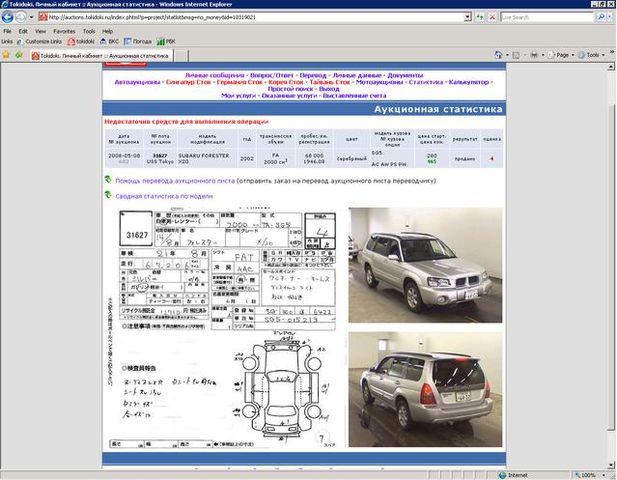Open Простой поиск link

[291, 89]
